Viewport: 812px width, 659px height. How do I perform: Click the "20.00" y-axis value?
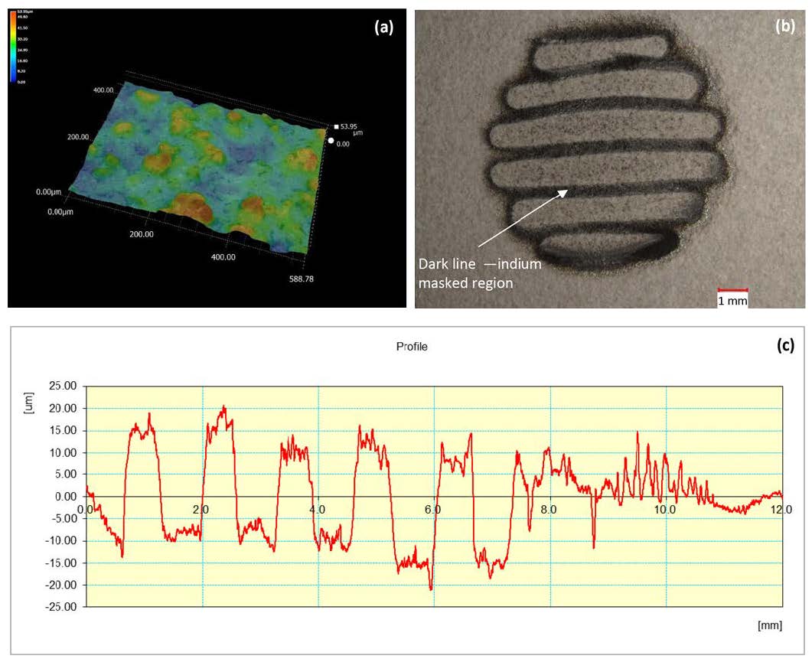point(62,408)
